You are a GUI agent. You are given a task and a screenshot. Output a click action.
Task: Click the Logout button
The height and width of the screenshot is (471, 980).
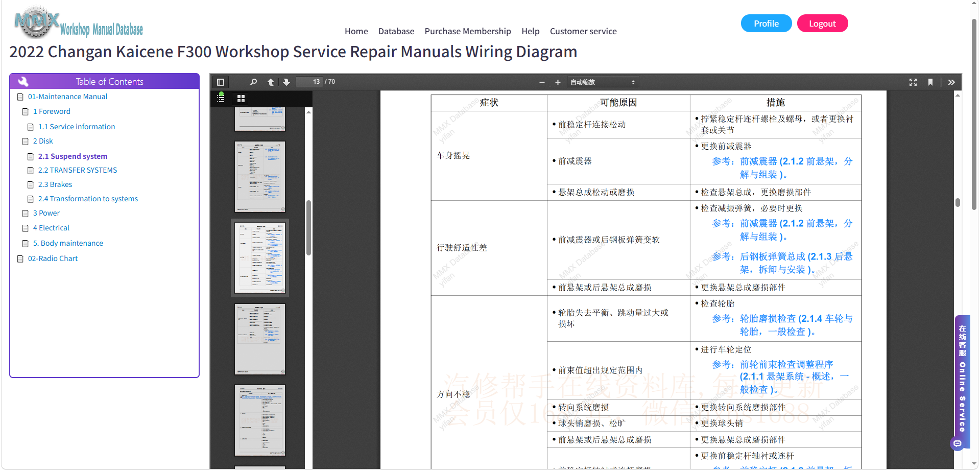click(822, 23)
